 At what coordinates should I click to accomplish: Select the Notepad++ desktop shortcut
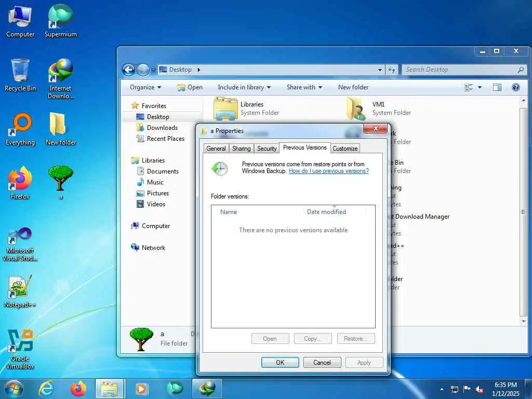tap(20, 292)
